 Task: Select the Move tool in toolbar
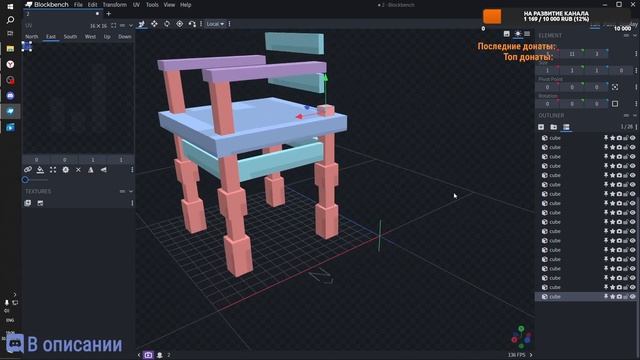(x=142, y=24)
